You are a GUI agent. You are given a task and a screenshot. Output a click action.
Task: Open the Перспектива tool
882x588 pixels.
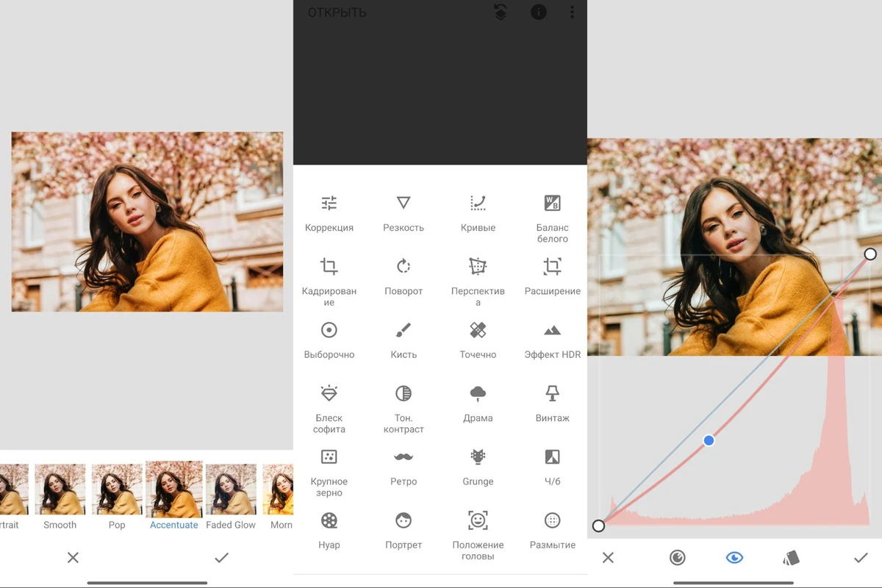478,276
